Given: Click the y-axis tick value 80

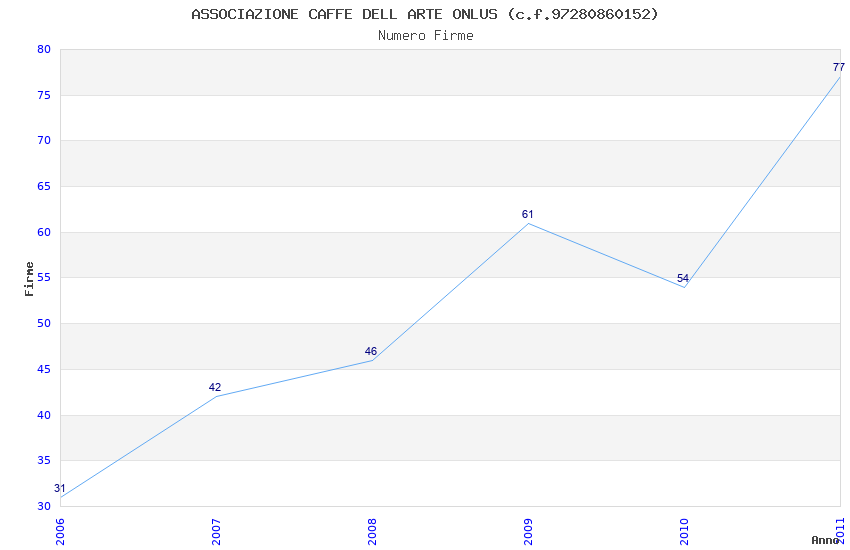Looking at the screenshot, I should (44, 49).
